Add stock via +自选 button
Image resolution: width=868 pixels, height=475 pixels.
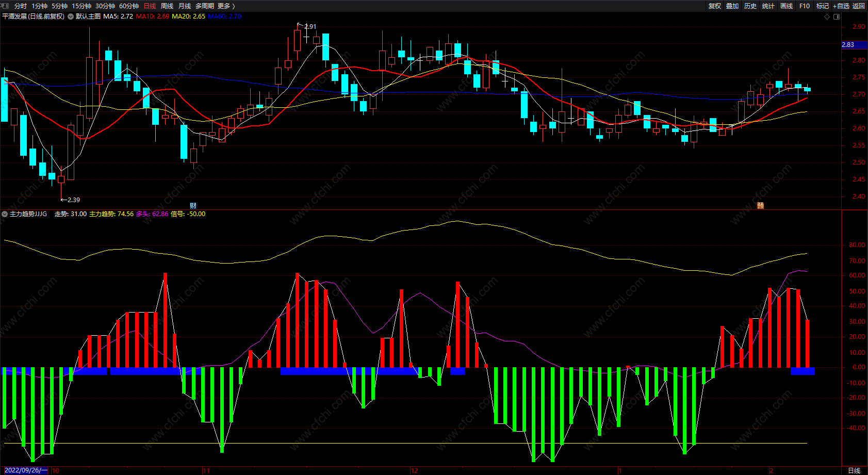tap(841, 6)
